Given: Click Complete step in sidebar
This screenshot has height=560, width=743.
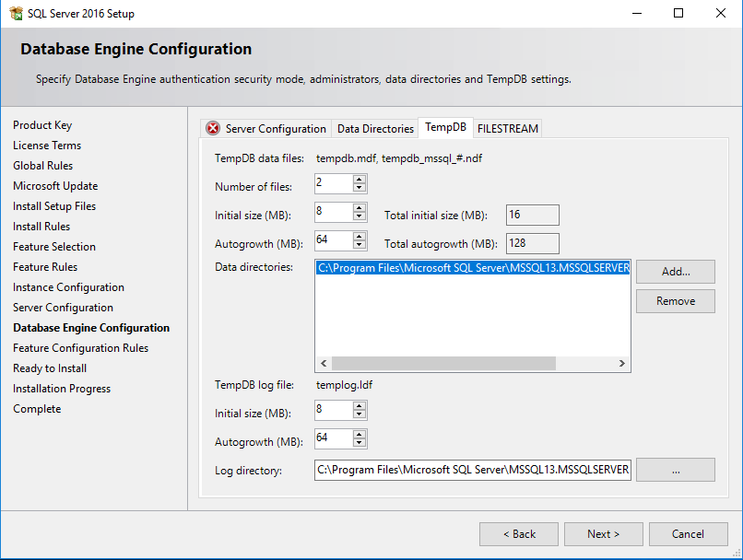Looking at the screenshot, I should 37,409.
